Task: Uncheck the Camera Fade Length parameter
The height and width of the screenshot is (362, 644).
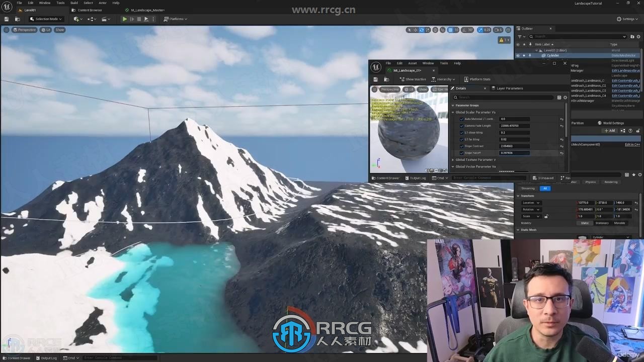Action: 461,126
